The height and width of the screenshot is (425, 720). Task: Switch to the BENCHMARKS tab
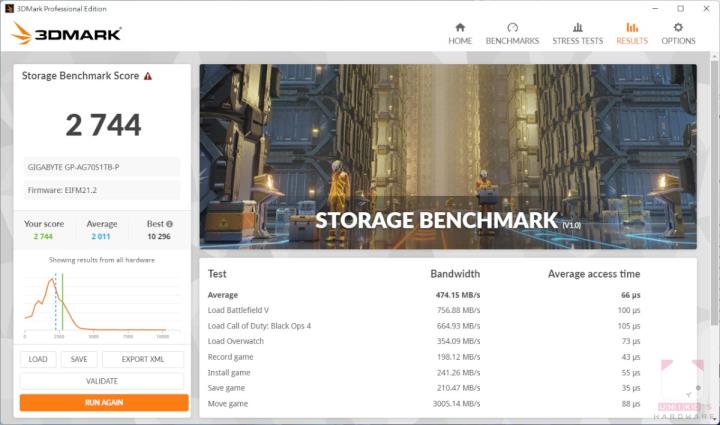tap(512, 41)
